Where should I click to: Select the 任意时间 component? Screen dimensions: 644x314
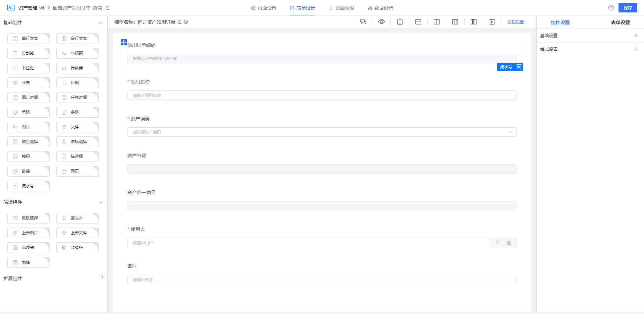pos(77,98)
